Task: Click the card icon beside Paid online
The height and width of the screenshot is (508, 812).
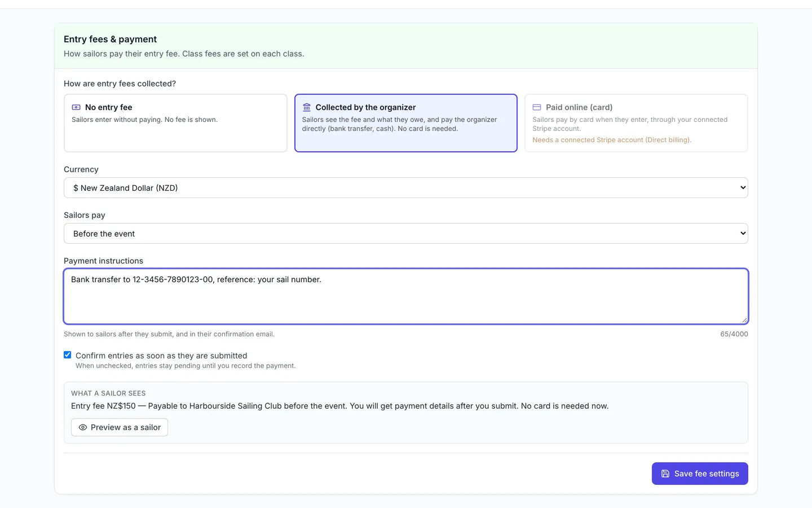Action: pos(537,107)
